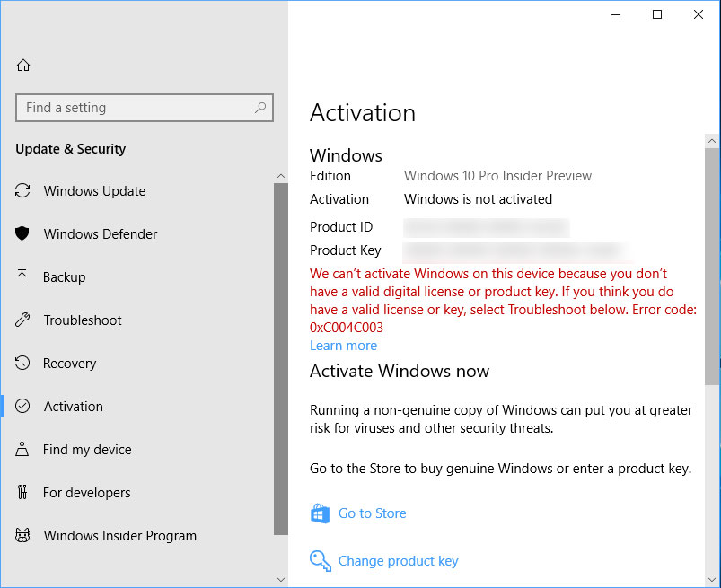Click the Windows 10 Pro Insider Preview edition text

(x=497, y=176)
